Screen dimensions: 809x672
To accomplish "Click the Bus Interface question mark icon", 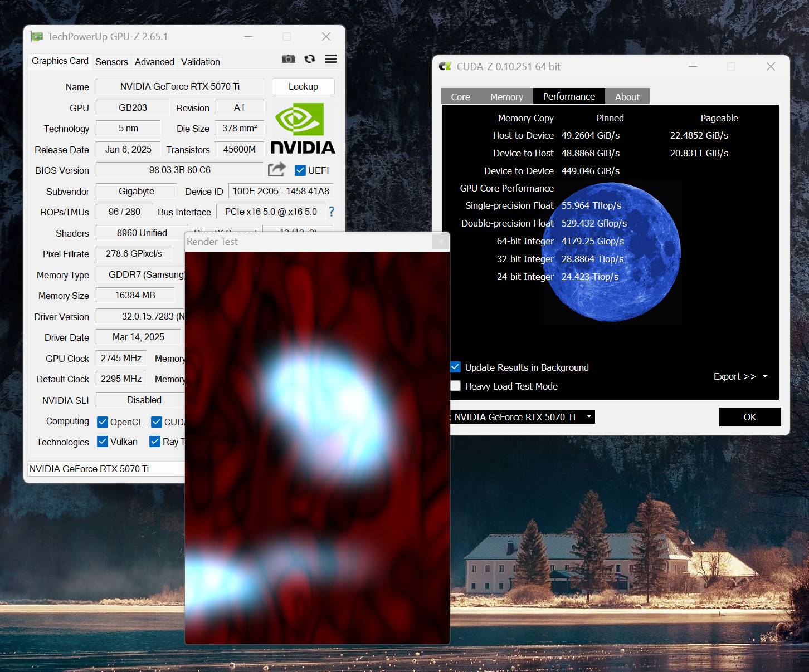I will click(x=332, y=212).
